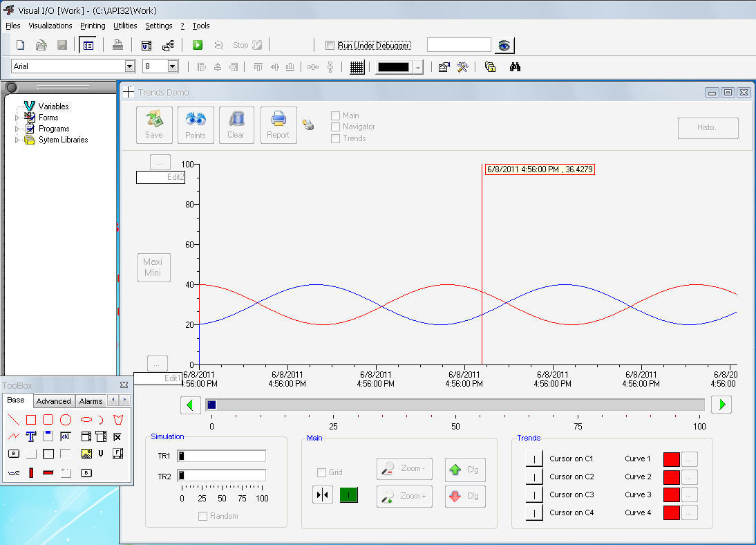Select the flat Ellipse shape tool
This screenshot has height=545, width=756.
(86, 420)
